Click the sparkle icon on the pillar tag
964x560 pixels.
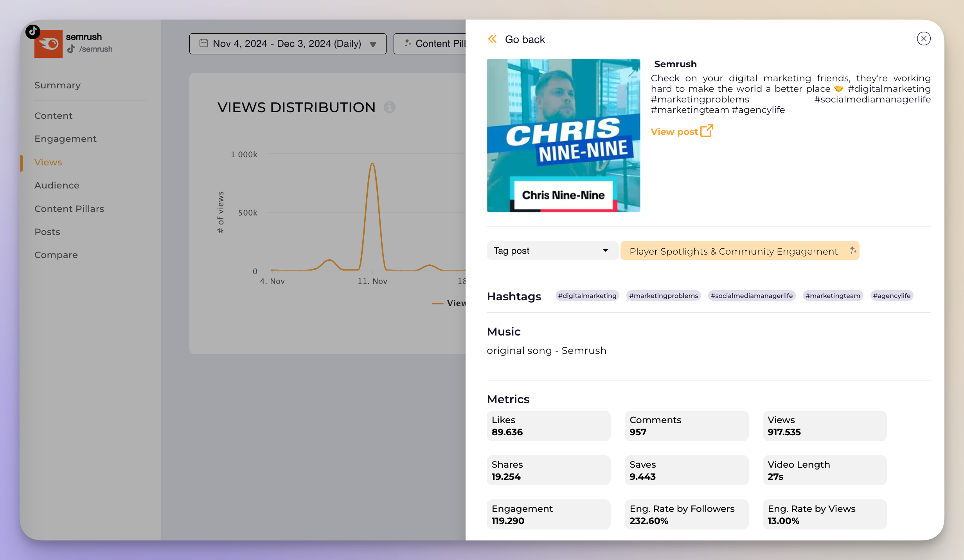(853, 250)
